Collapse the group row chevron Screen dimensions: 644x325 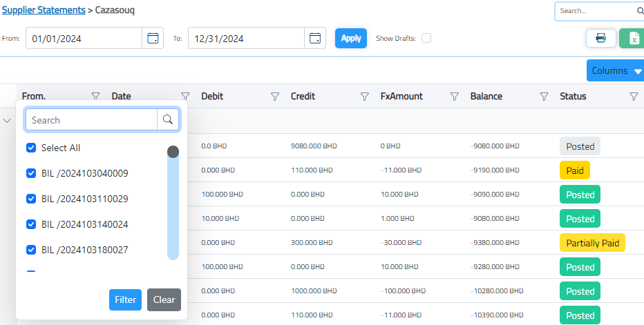[x=8, y=121]
